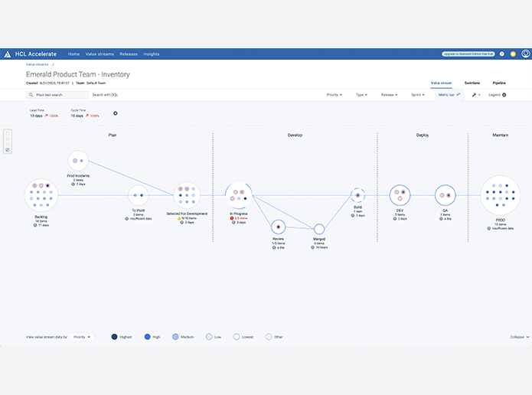Click Upgrade to Standard Edition free trial
The image size is (532, 395).
[x=468, y=54]
